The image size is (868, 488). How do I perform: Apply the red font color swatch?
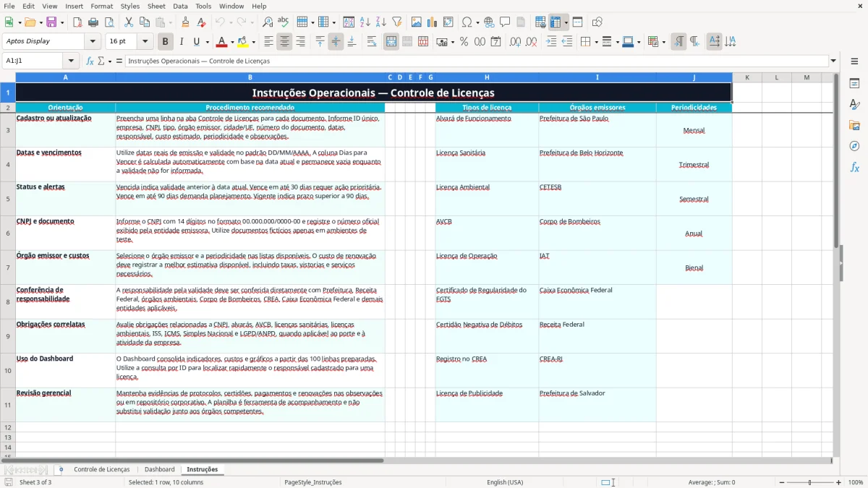[222, 42]
